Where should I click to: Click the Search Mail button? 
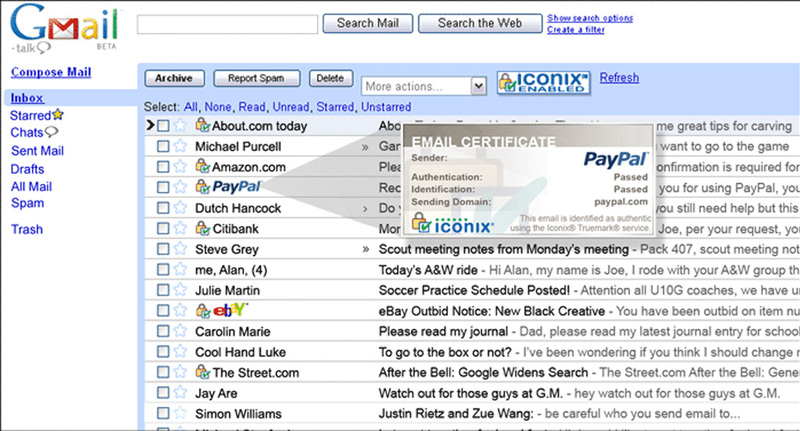(x=368, y=23)
